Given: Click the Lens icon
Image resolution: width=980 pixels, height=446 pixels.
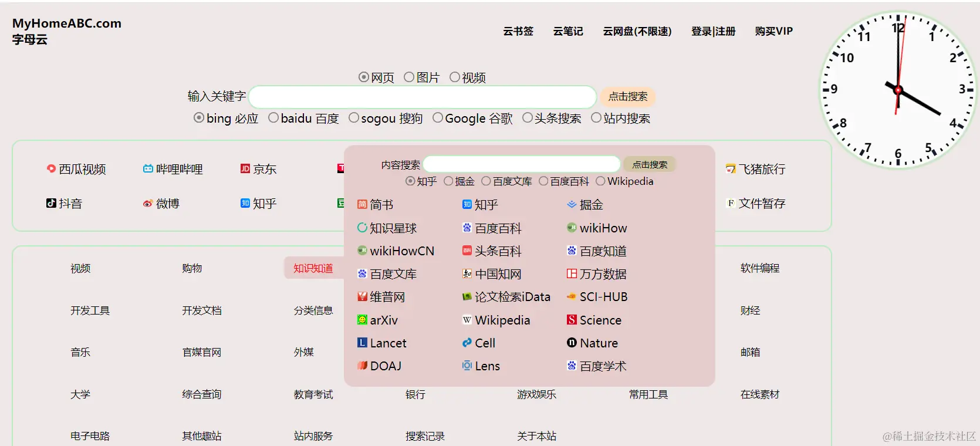Looking at the screenshot, I should [x=467, y=366].
